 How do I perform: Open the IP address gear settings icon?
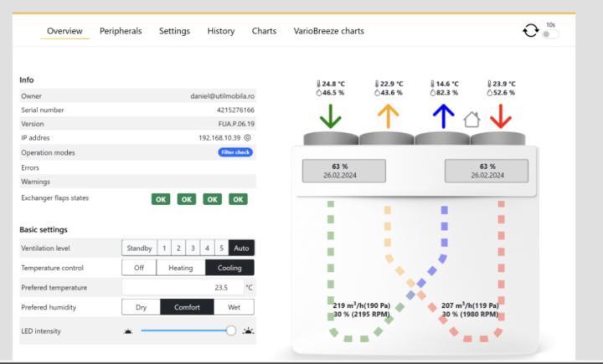click(248, 137)
